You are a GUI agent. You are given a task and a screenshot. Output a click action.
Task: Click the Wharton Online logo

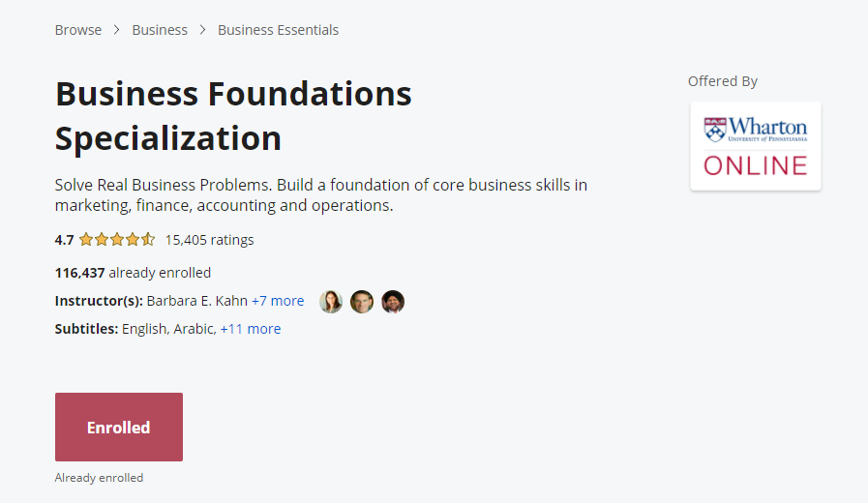(x=756, y=146)
